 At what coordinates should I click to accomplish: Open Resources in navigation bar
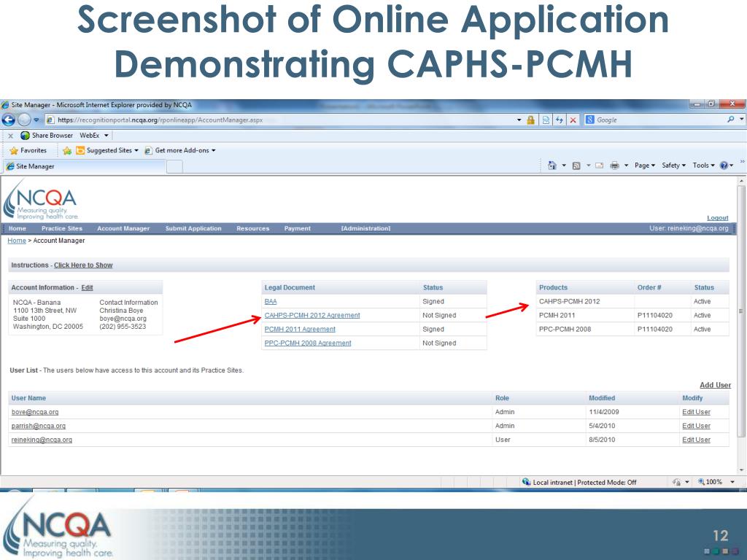click(x=253, y=228)
